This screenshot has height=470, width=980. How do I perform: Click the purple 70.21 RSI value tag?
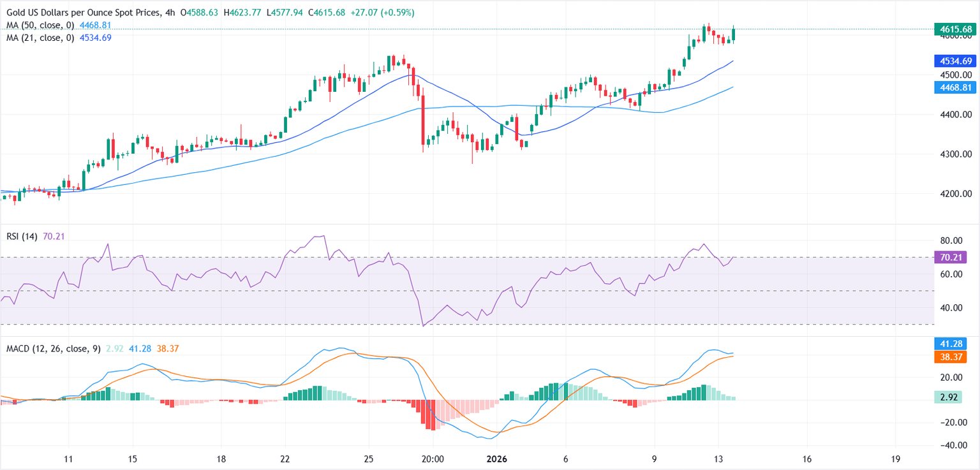954,258
